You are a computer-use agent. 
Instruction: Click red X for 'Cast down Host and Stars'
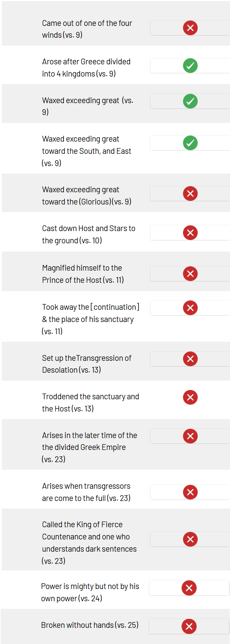click(x=190, y=233)
